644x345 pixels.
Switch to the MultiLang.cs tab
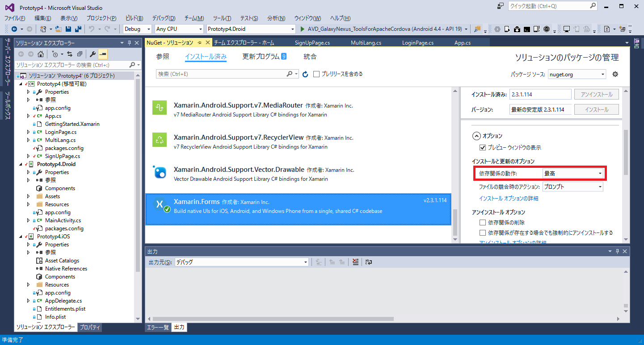[x=366, y=43]
